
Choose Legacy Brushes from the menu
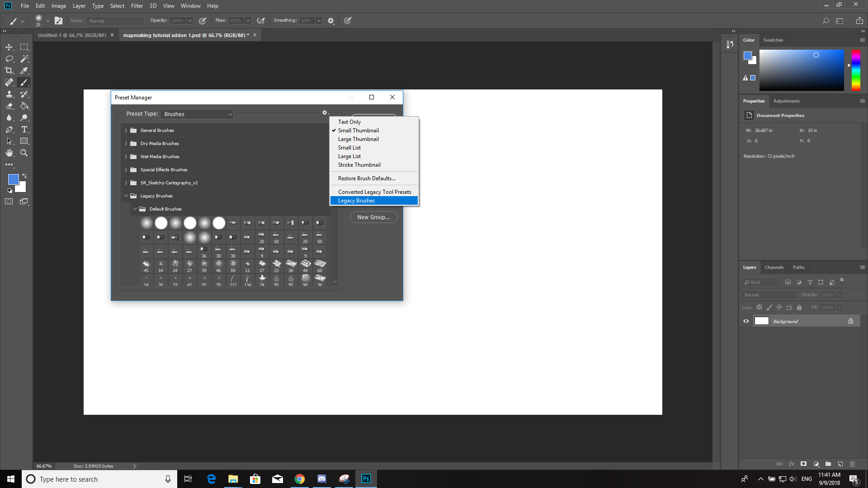tap(356, 201)
